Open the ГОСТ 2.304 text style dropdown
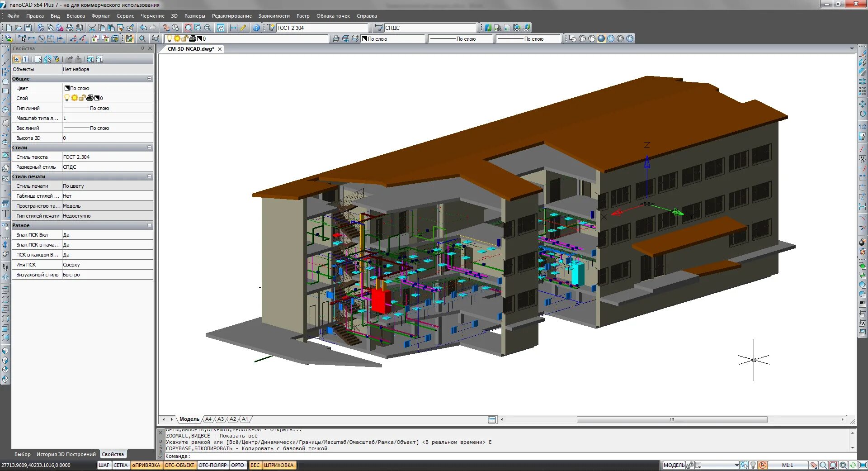This screenshot has height=471, width=868. 322,28
